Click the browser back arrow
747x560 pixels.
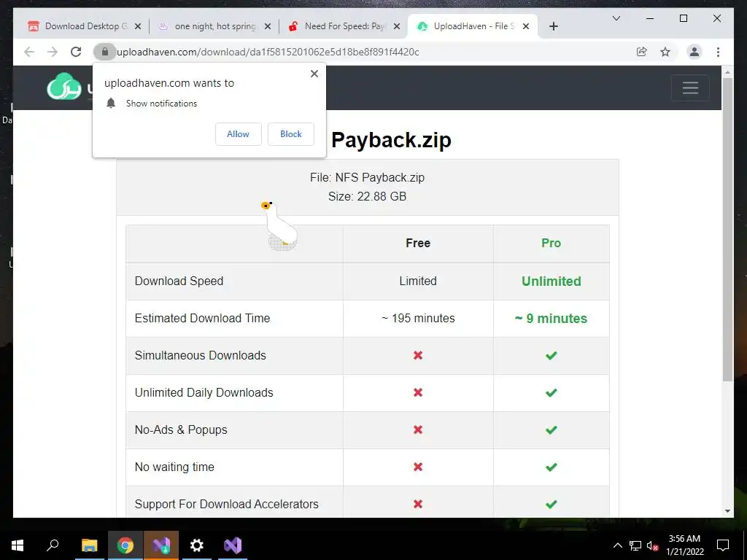coord(29,52)
